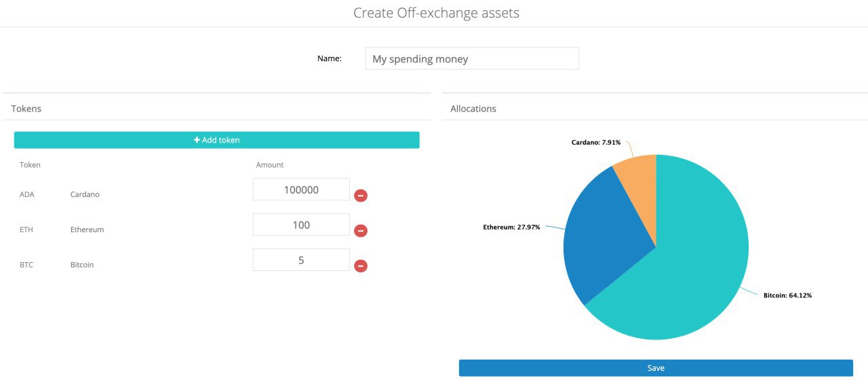The image size is (868, 387).
Task: Remove the Cardano token with its red minus icon
Action: (361, 196)
